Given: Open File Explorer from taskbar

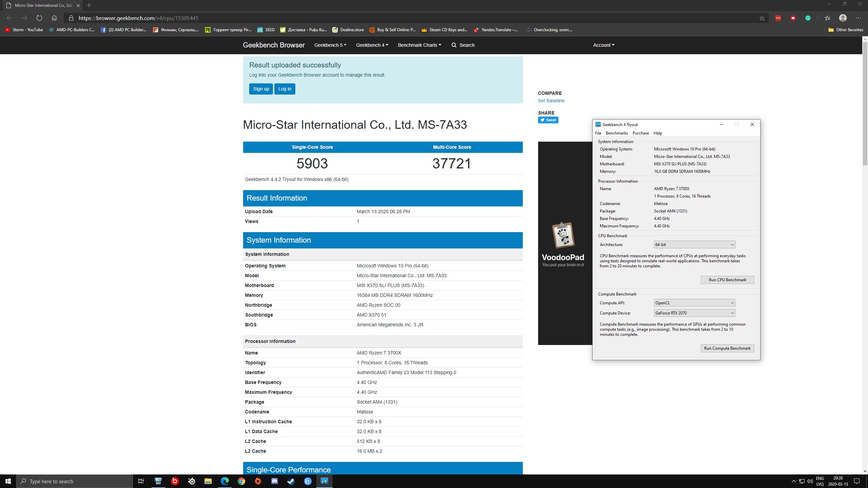Looking at the screenshot, I should tap(208, 481).
